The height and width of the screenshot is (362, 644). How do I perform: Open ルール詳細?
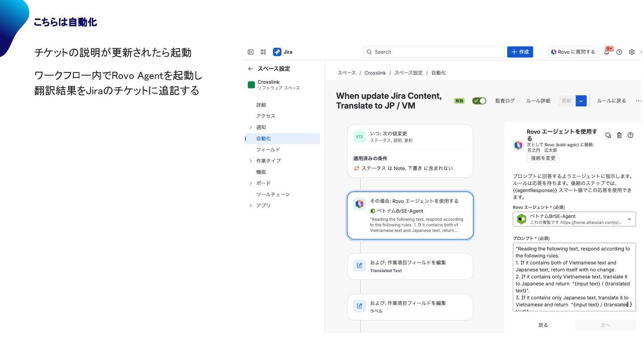click(x=538, y=101)
